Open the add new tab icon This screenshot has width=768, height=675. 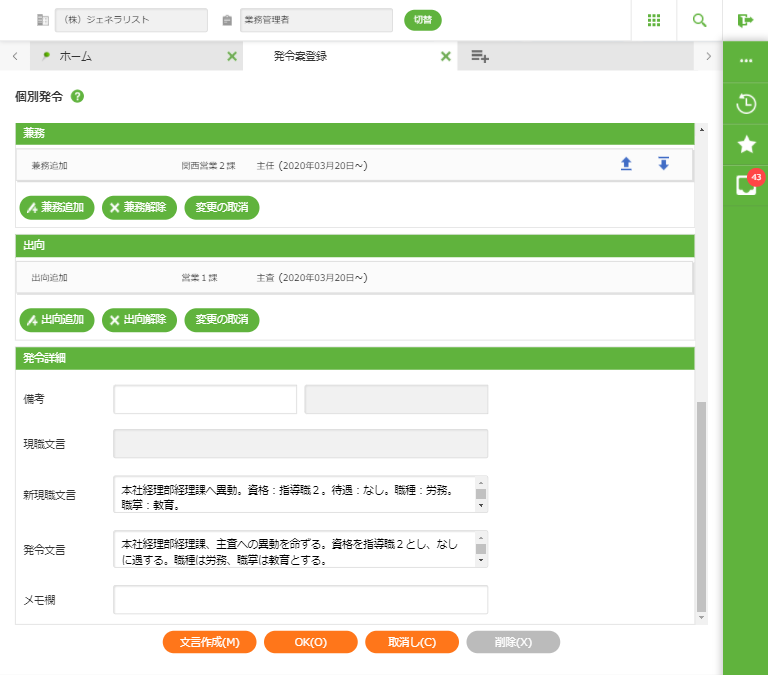(480, 57)
